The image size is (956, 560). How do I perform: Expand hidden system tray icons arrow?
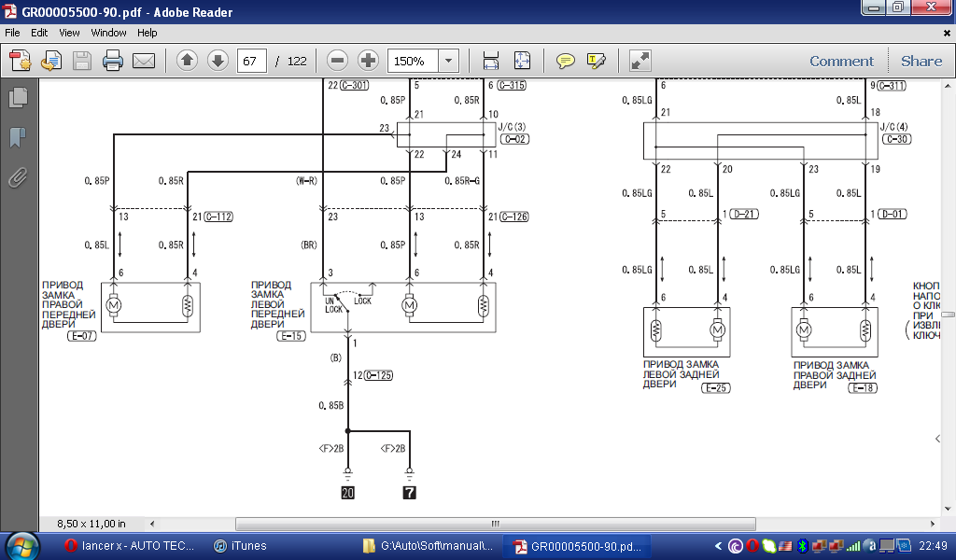tap(718, 546)
